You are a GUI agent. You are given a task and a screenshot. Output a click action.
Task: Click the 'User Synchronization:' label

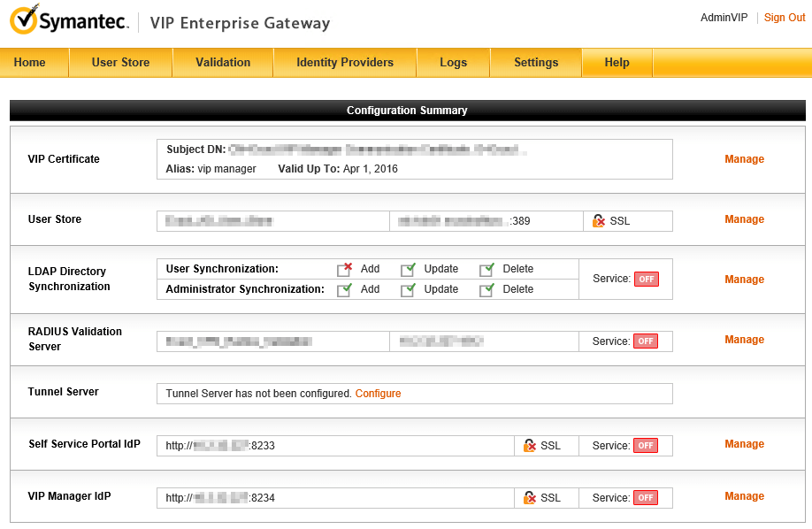(x=222, y=269)
